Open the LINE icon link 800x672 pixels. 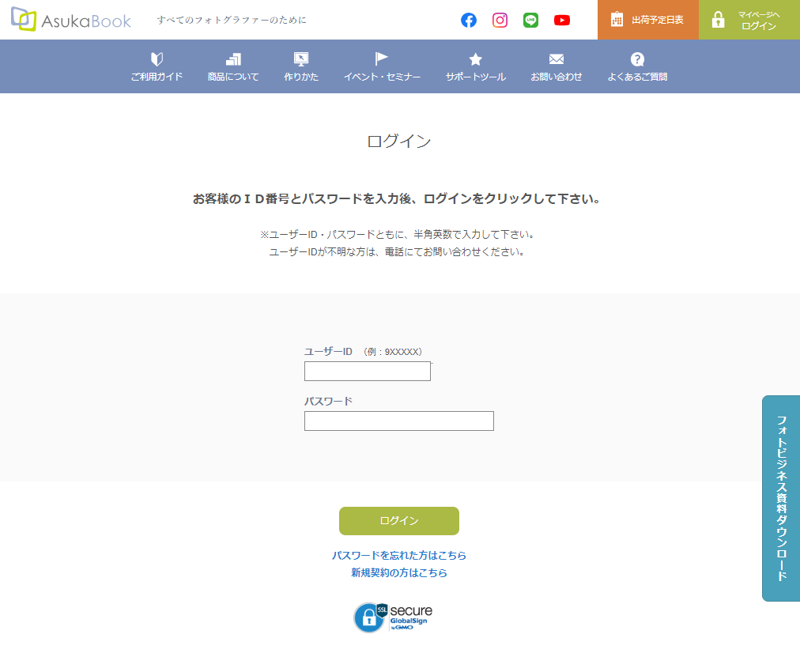(530, 20)
